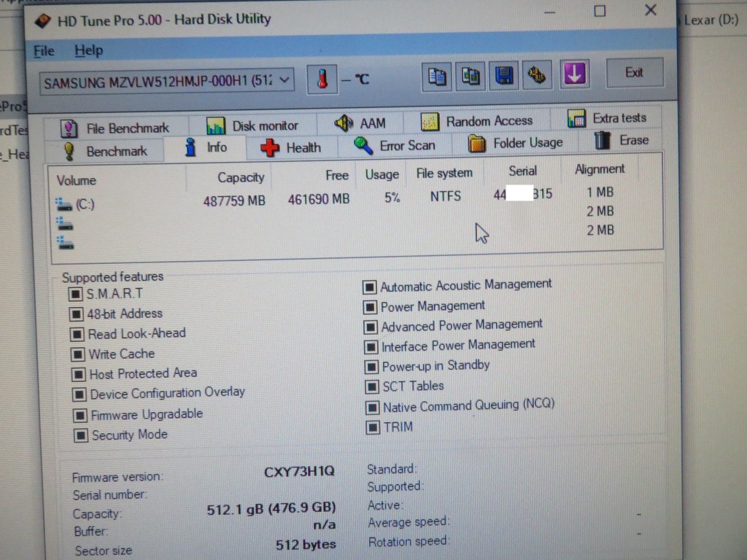Switch to the Benchmark tab
Screen dimensions: 747x560
tap(105, 151)
